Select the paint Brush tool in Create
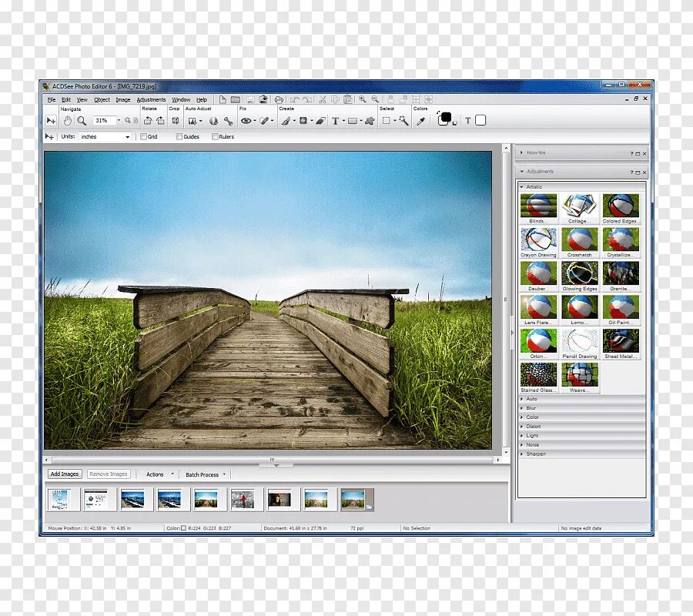Image resolution: width=693 pixels, height=616 pixels. (286, 121)
